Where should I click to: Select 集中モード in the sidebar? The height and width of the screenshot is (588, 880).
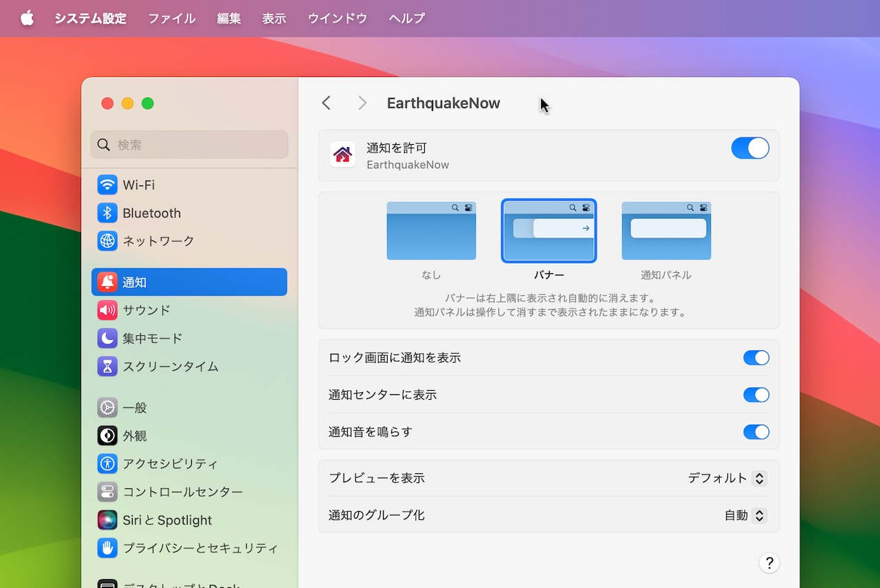pyautogui.click(x=189, y=339)
